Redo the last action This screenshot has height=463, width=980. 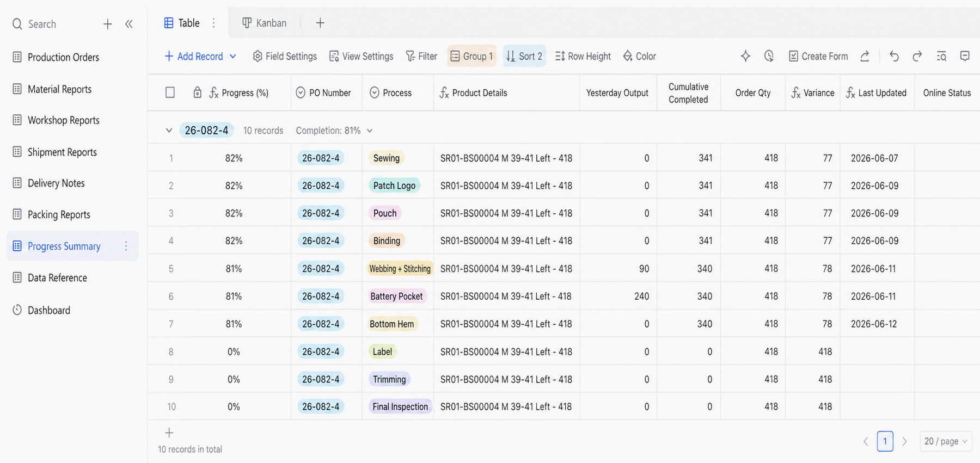[x=917, y=56]
